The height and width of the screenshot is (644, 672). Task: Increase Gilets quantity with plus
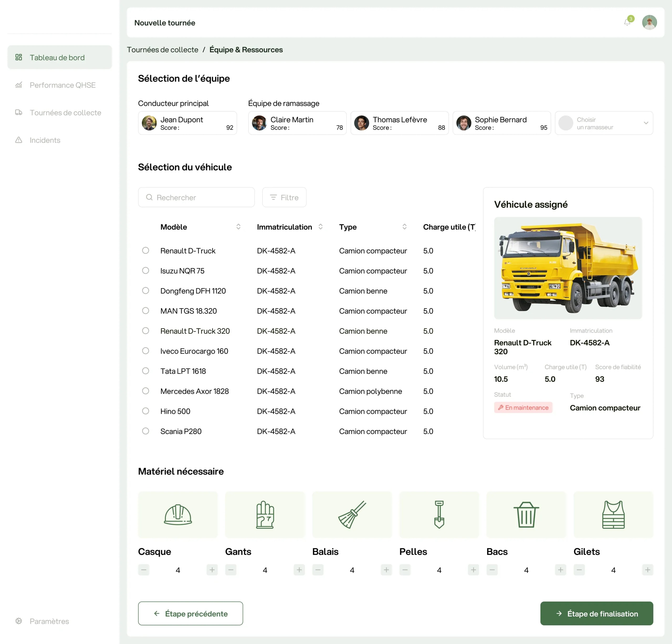point(647,570)
